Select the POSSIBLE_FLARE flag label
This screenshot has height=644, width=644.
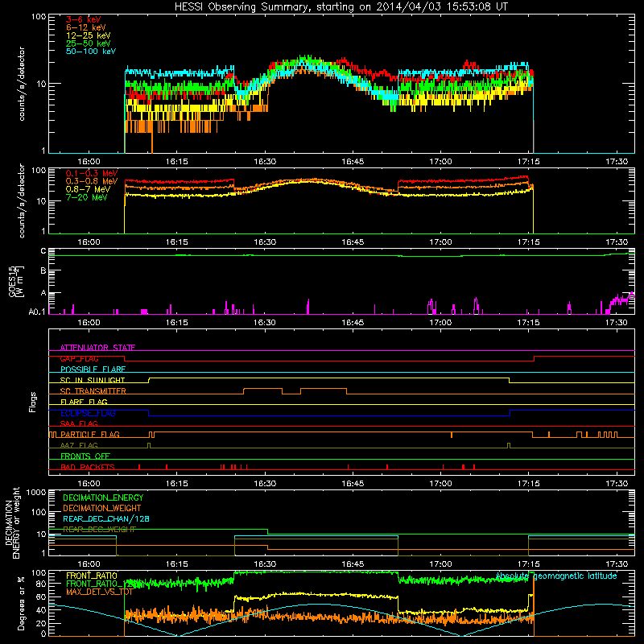tap(93, 369)
